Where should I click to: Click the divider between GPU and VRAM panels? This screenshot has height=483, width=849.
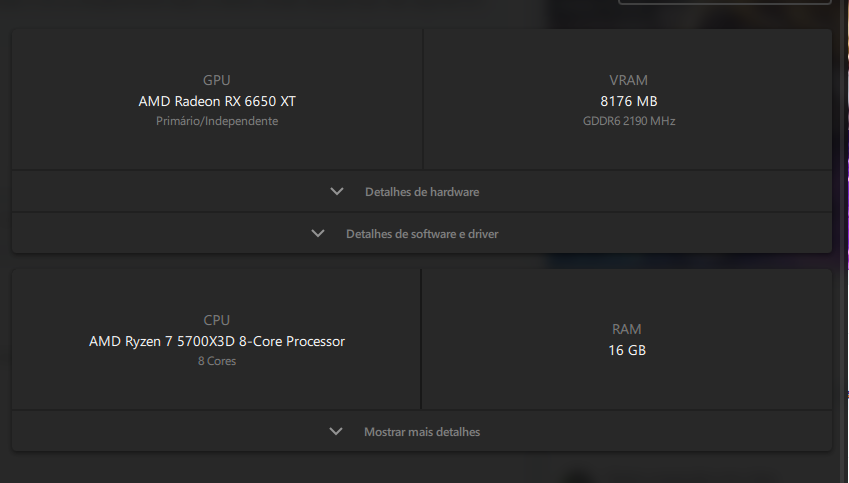tap(422, 100)
